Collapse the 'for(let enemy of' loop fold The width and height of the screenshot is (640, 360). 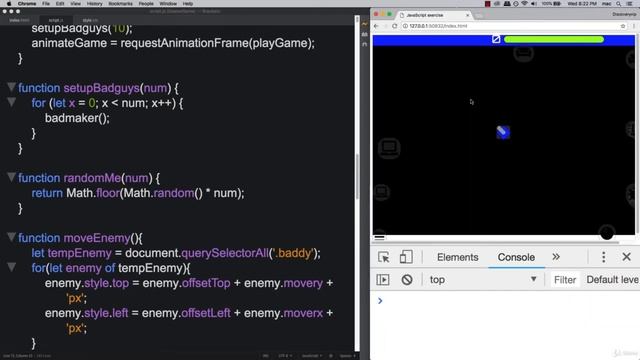click(11, 267)
